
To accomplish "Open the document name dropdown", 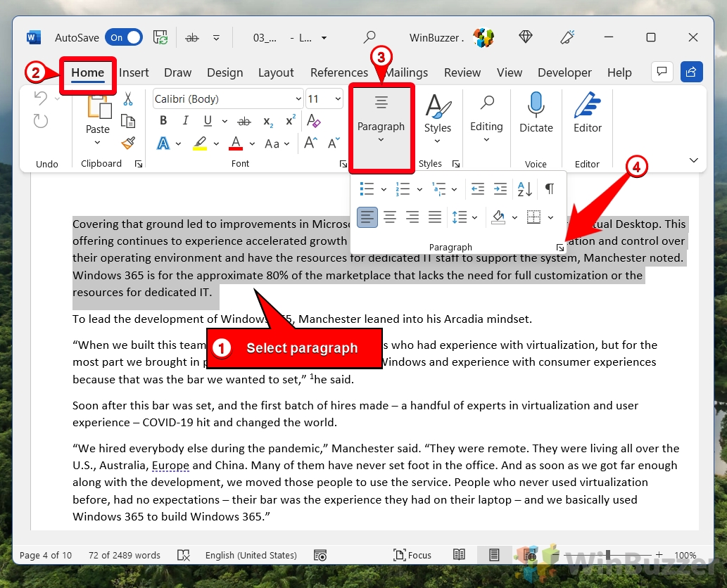I will 324,38.
